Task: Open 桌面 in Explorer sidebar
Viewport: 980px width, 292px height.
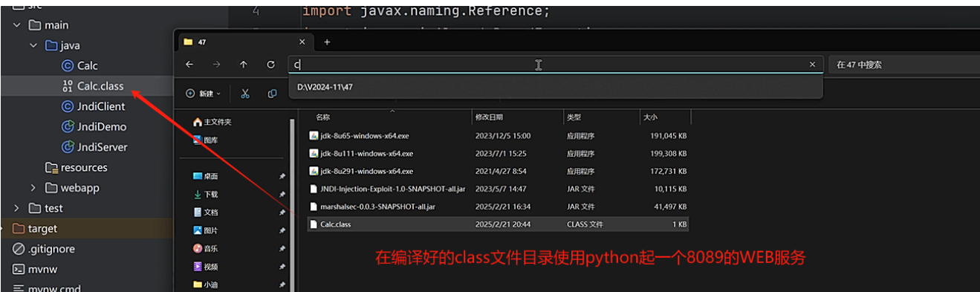Action: pos(206,176)
